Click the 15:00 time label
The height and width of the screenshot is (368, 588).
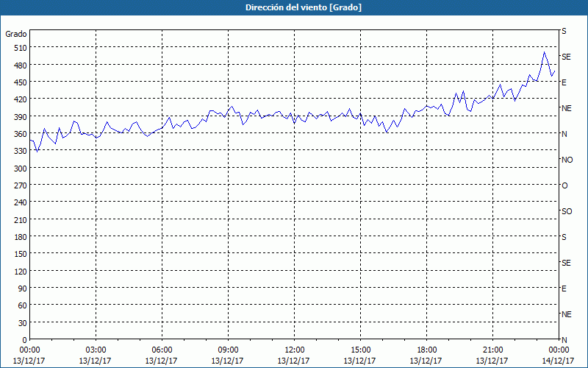pyautogui.click(x=360, y=350)
